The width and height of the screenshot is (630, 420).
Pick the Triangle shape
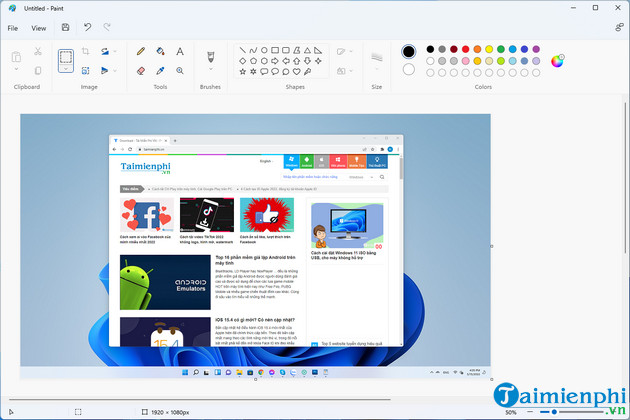click(x=307, y=50)
